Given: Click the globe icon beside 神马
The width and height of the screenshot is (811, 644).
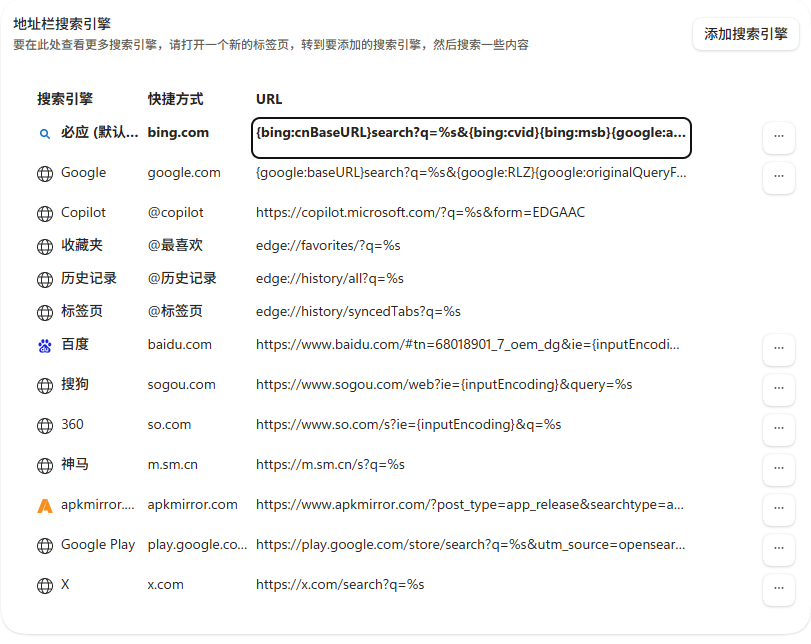Looking at the screenshot, I should 45,466.
